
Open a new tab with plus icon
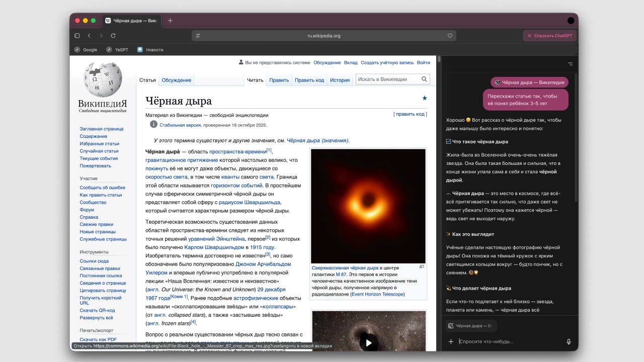tap(170, 21)
